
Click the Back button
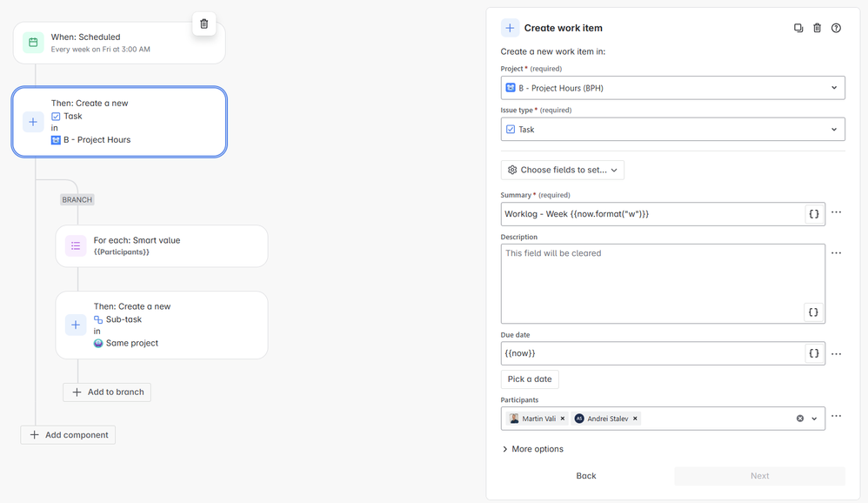585,476
